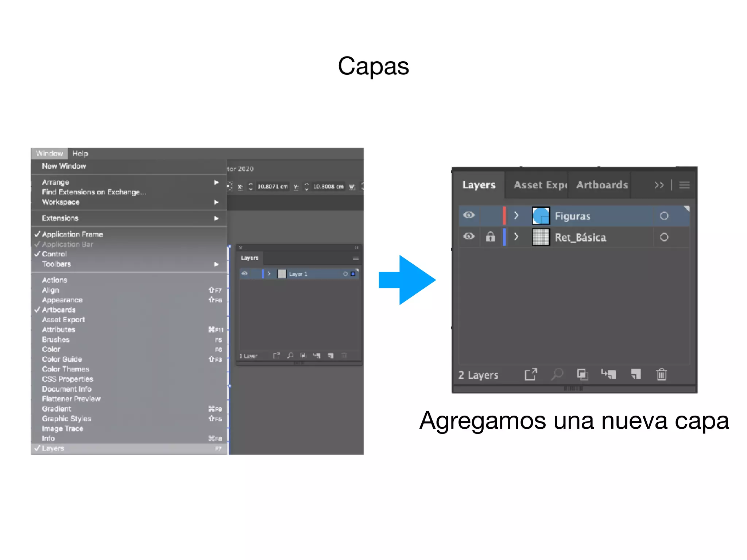Click the trash Delete Selection icon in Layers panel
Image resolution: width=747 pixels, height=560 pixels.
(661, 374)
